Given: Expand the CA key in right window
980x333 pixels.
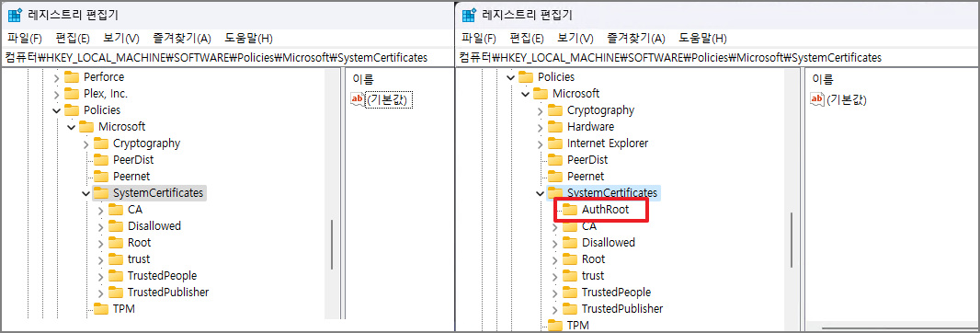Looking at the screenshot, I should click(555, 226).
